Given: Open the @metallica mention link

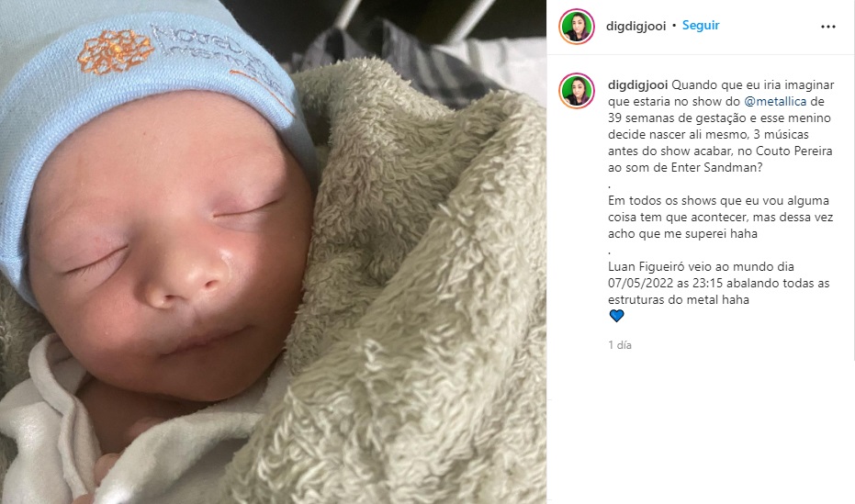Looking at the screenshot, I should click(x=775, y=101).
